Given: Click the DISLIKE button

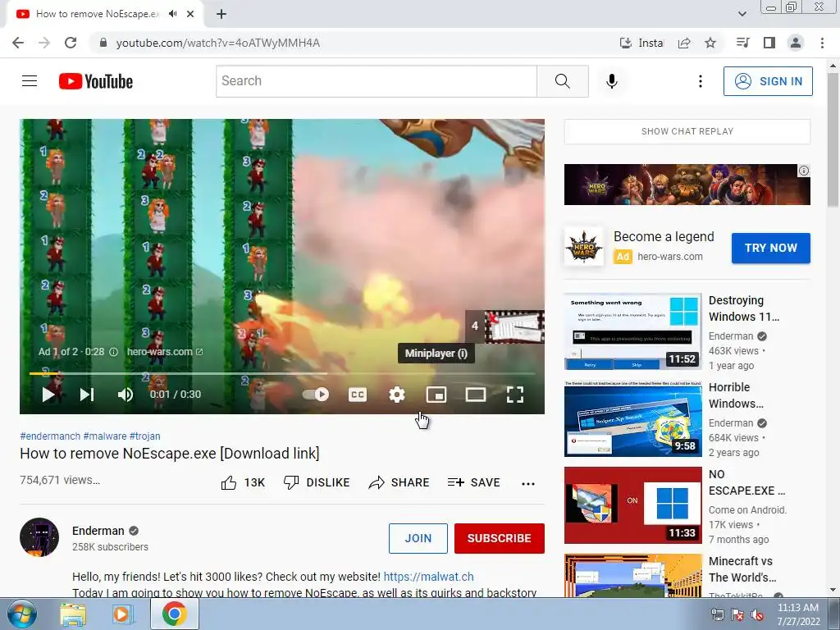Looking at the screenshot, I should point(317,482).
